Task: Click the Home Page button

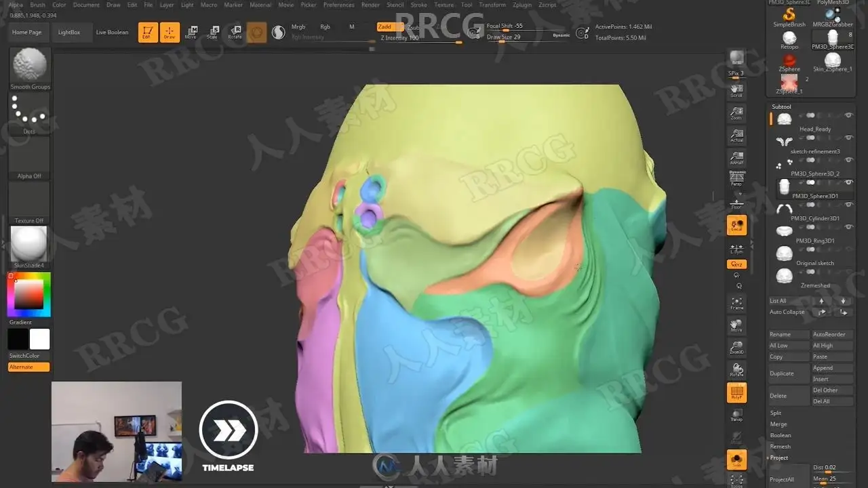Action: pyautogui.click(x=26, y=33)
